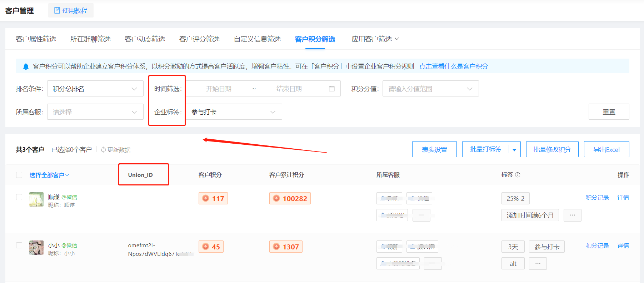644x283 pixels.
Task: Click the 批量修改积分 button
Action: [x=552, y=149]
